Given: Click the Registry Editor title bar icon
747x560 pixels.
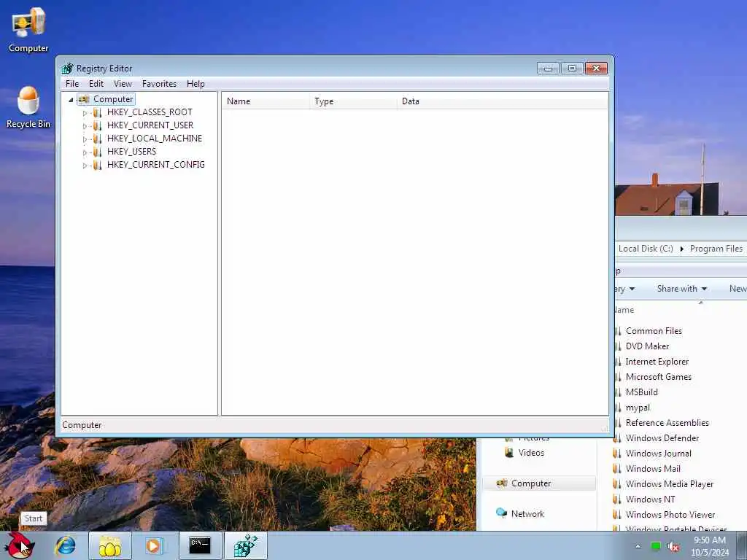Looking at the screenshot, I should point(68,68).
